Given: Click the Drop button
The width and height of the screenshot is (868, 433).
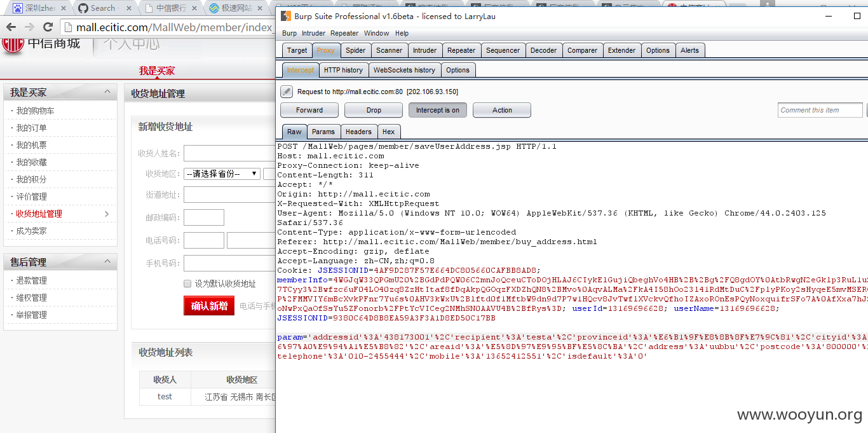Looking at the screenshot, I should [x=374, y=110].
